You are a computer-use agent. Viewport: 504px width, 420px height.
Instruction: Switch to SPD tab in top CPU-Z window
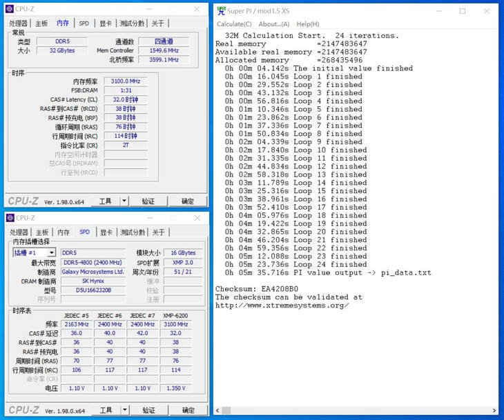[x=84, y=23]
